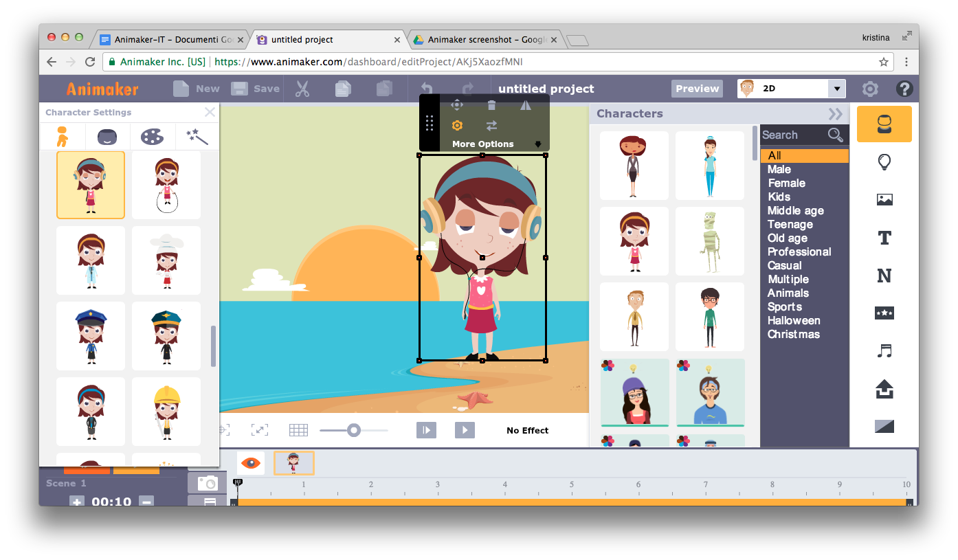
Task: Click the Paste icon in top toolbar
Action: click(384, 89)
